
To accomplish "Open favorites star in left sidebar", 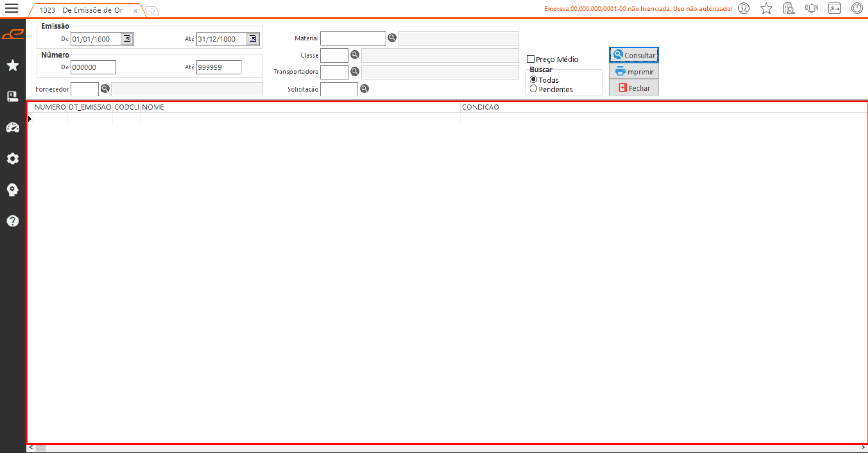I will tap(13, 66).
